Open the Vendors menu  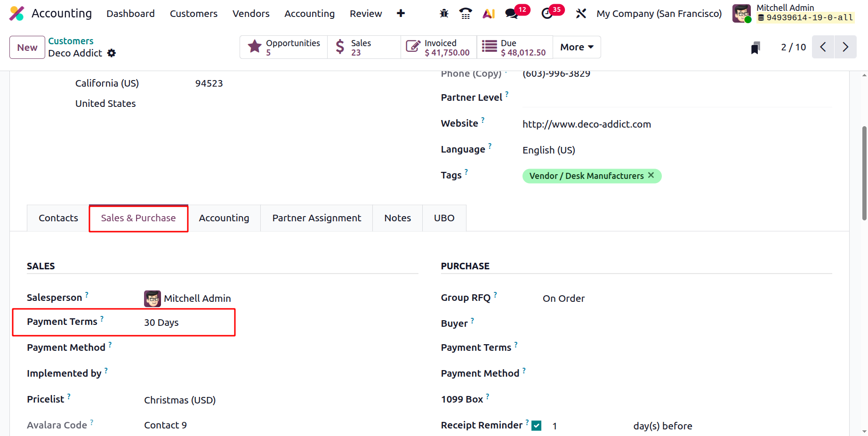(x=251, y=14)
